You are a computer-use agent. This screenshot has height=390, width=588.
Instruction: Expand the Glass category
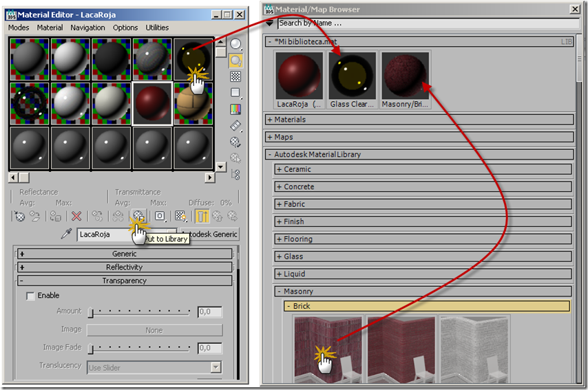tap(423, 257)
